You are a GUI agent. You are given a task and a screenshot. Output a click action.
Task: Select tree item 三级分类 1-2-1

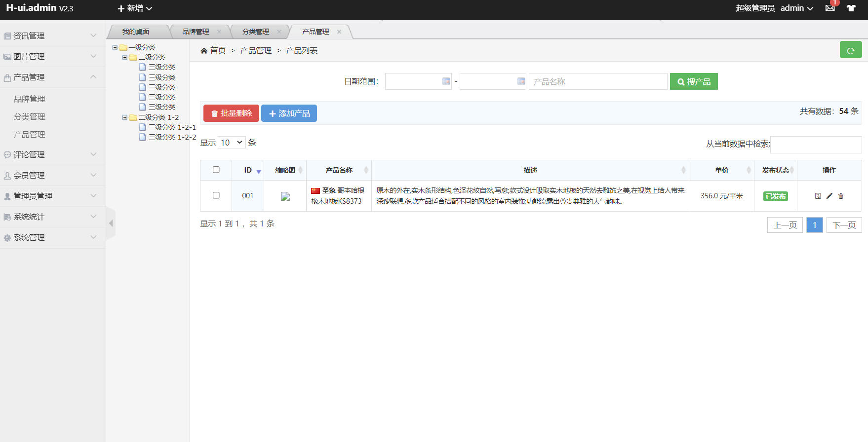pyautogui.click(x=172, y=127)
